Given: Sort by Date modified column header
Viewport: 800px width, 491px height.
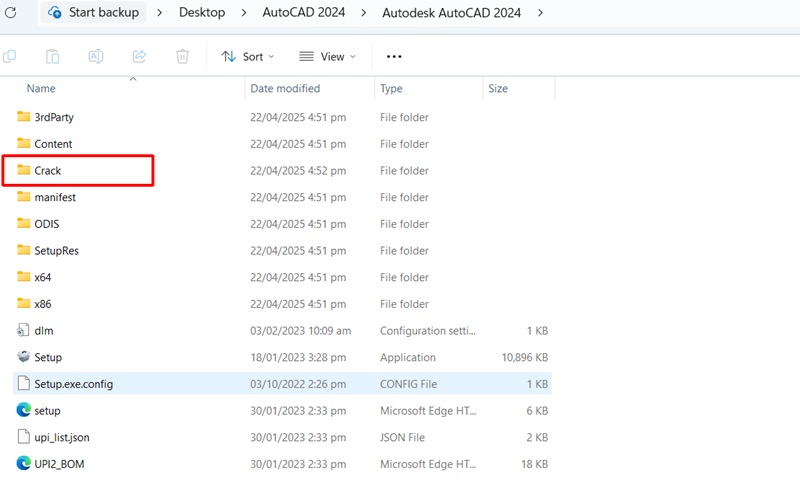Looking at the screenshot, I should pos(285,88).
